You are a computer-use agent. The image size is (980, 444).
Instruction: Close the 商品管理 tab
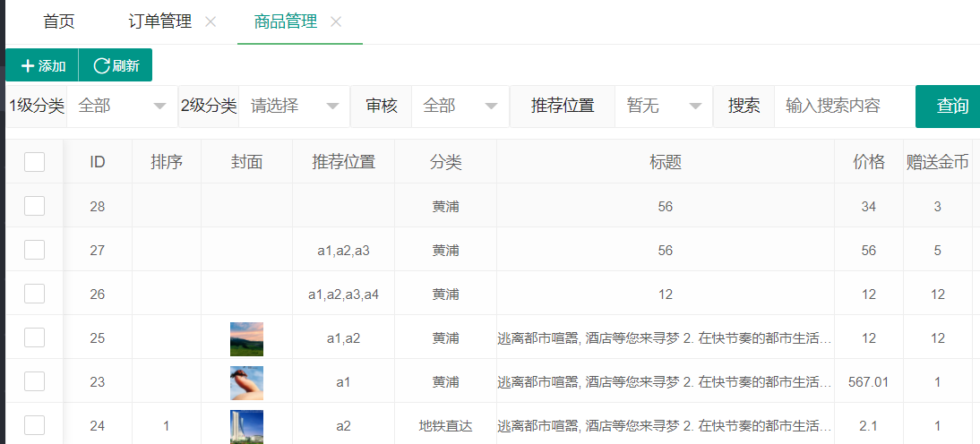pos(336,22)
